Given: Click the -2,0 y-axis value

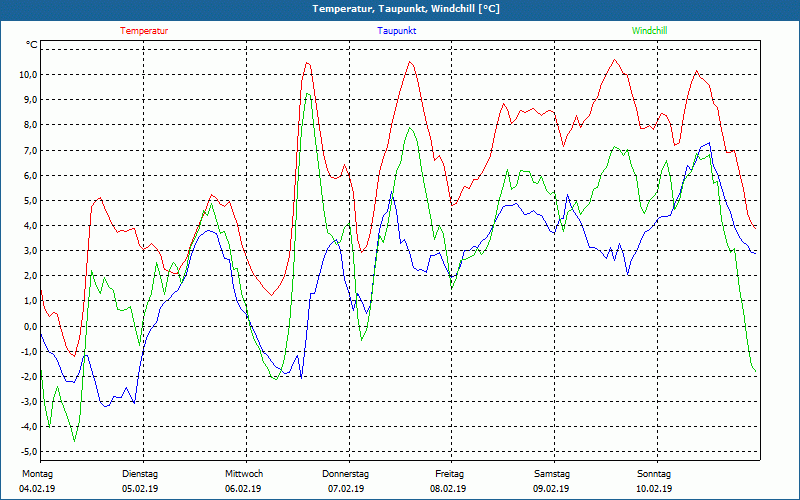Looking at the screenshot, I should [29, 377].
